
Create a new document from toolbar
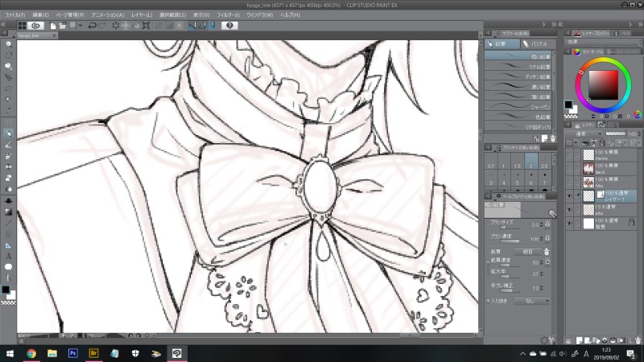pyautogui.click(x=53, y=26)
